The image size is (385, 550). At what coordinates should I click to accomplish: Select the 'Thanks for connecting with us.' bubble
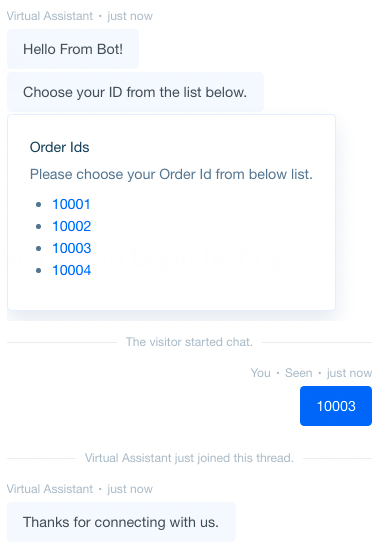coord(121,522)
